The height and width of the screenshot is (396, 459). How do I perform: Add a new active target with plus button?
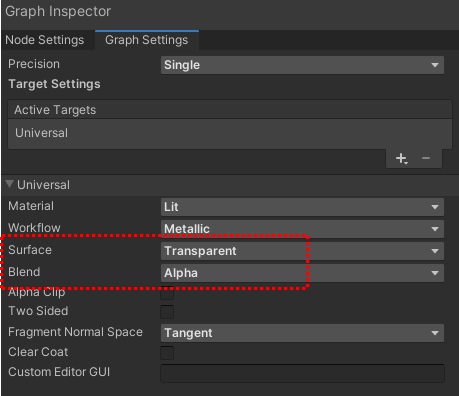coord(401,159)
